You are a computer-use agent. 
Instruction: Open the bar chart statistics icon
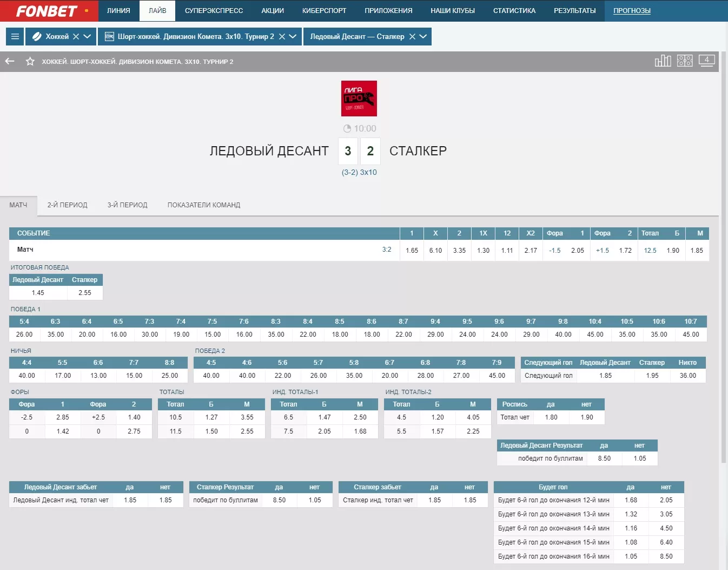[663, 61]
